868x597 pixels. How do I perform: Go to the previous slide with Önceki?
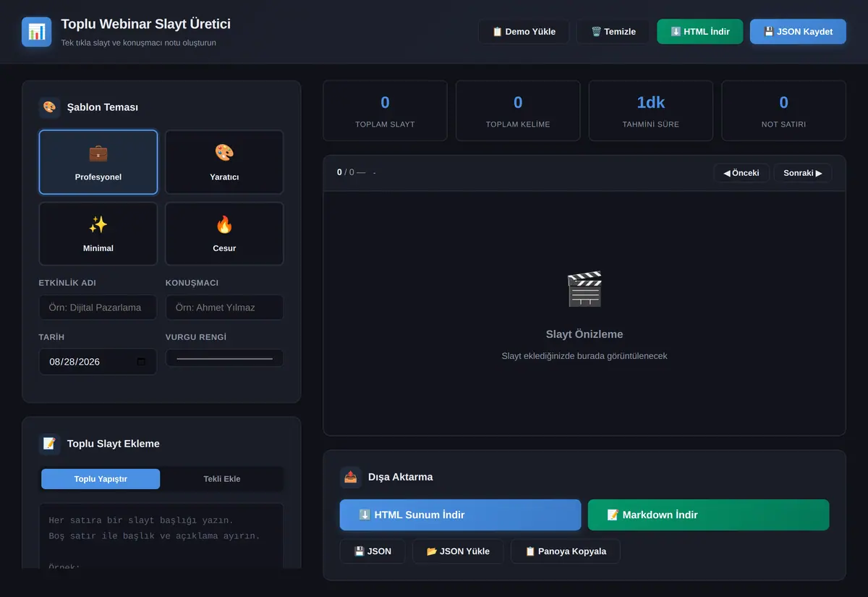741,173
